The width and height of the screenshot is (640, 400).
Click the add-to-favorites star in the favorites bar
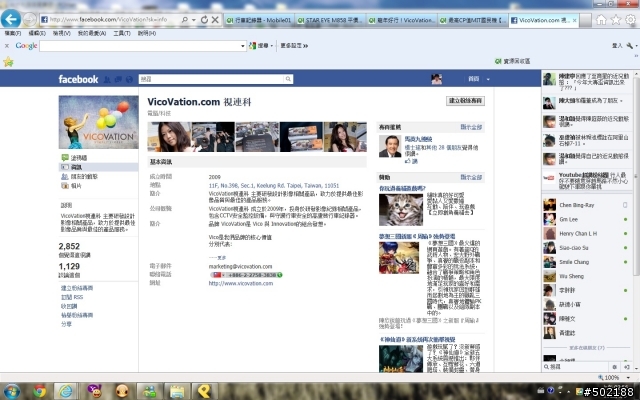coord(8,62)
